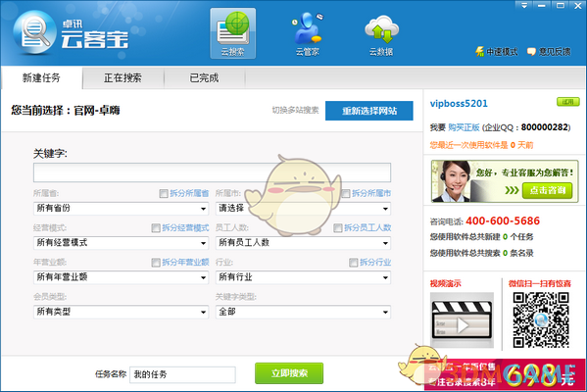Switch to the 新建任务 tab
Screen dimensions: 587x392
(x=41, y=77)
